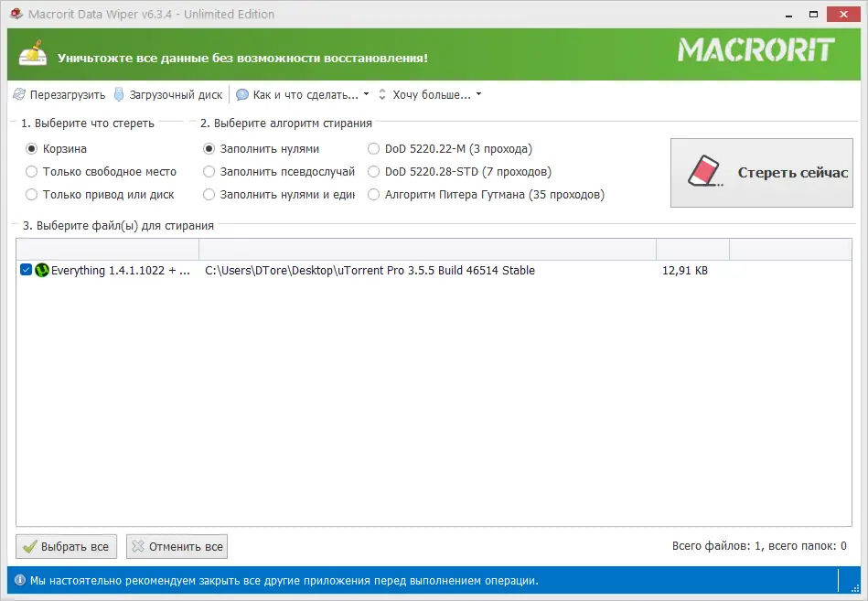Click the C:\Users\DTore\Desktop path cell

[370, 270]
